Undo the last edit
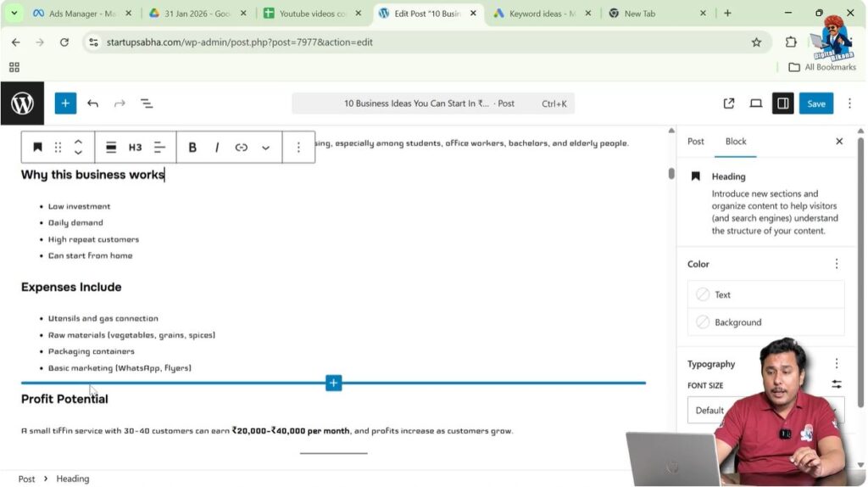The image size is (868, 487). 92,104
